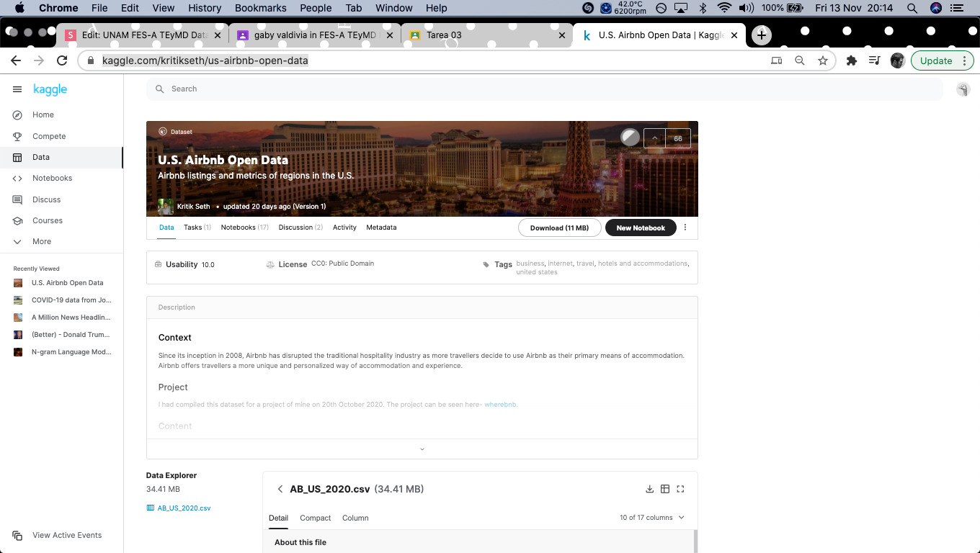
Task: Click the 66 vote count
Action: [x=678, y=138]
